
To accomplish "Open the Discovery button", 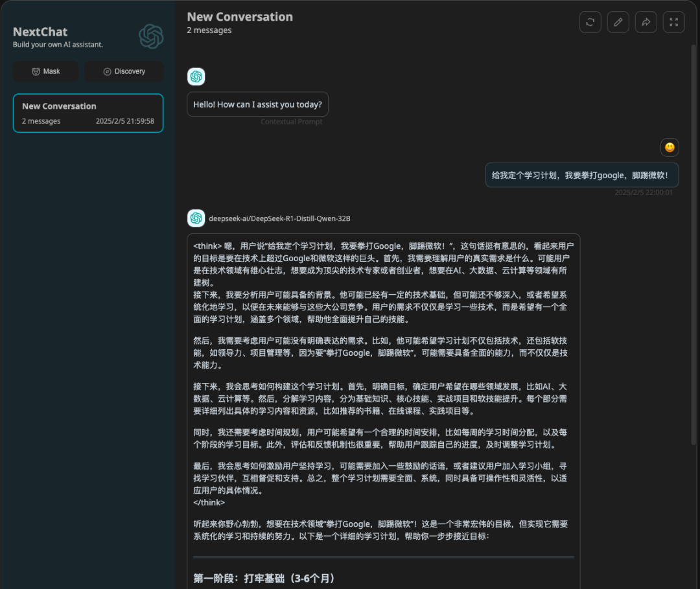I will point(124,71).
